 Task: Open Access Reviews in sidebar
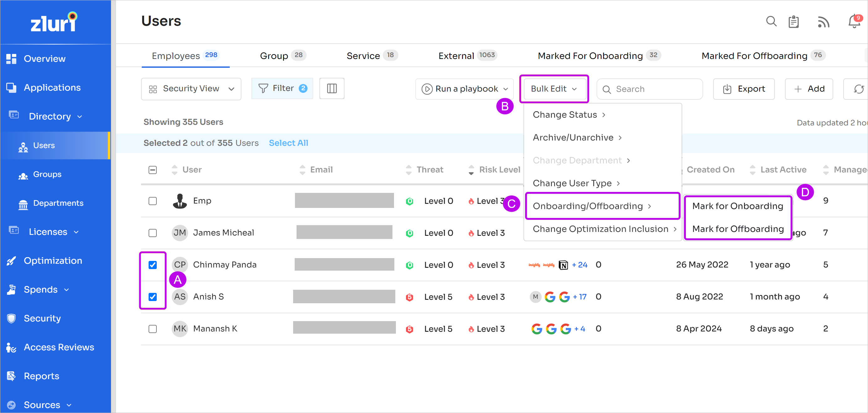(59, 347)
